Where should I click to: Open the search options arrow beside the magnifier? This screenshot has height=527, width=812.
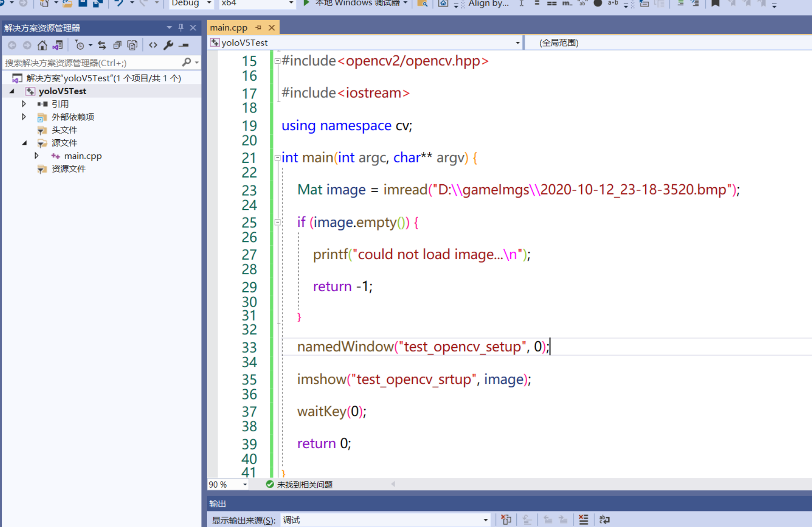click(x=197, y=62)
